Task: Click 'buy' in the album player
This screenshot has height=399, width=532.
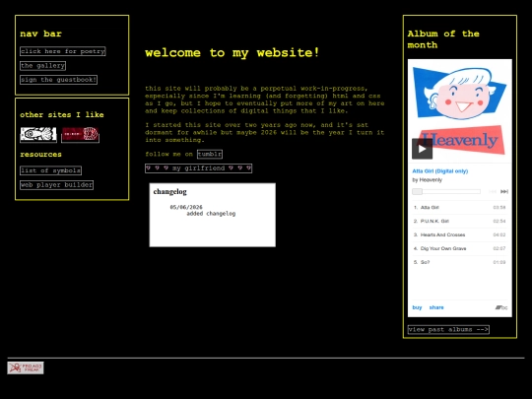Action: (x=417, y=307)
